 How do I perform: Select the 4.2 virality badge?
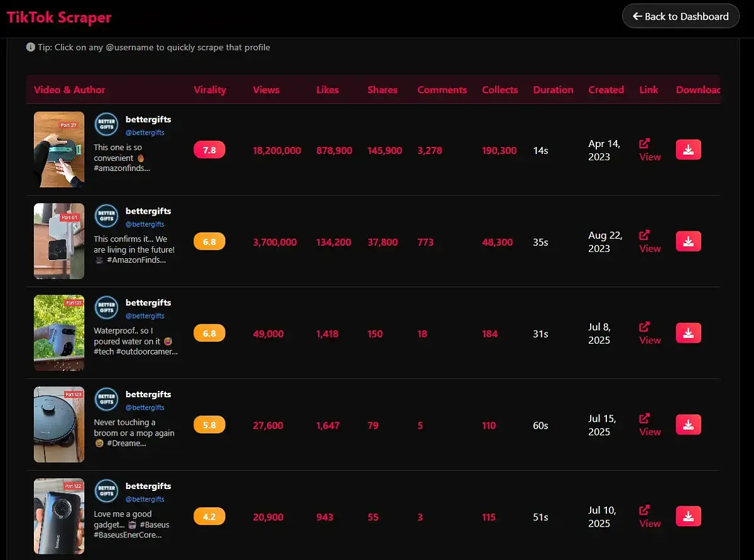point(209,517)
